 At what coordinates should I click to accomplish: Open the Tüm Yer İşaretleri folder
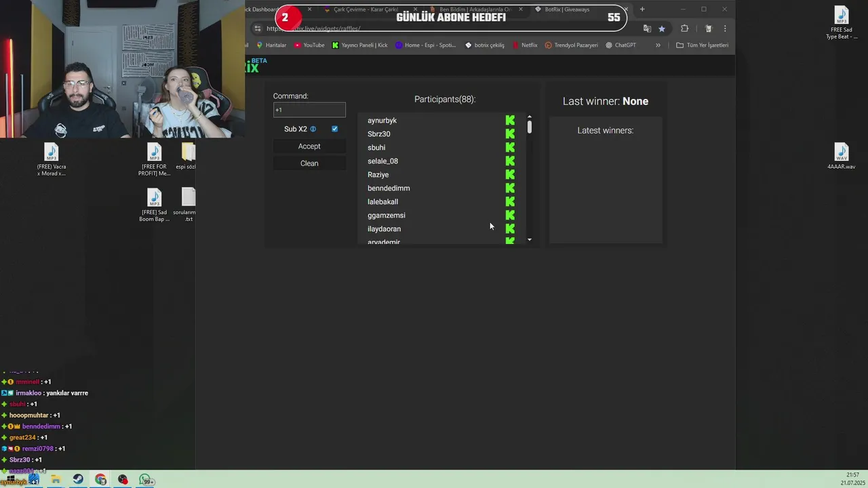click(703, 45)
